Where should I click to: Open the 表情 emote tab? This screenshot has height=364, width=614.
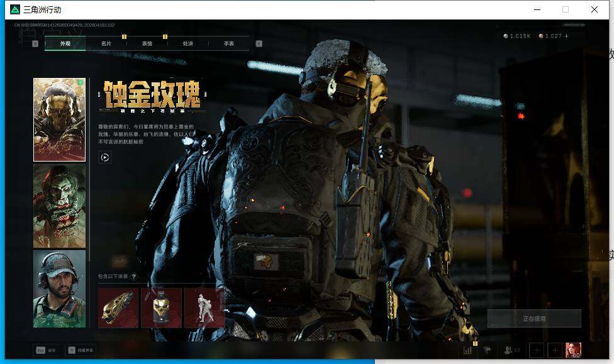point(147,43)
